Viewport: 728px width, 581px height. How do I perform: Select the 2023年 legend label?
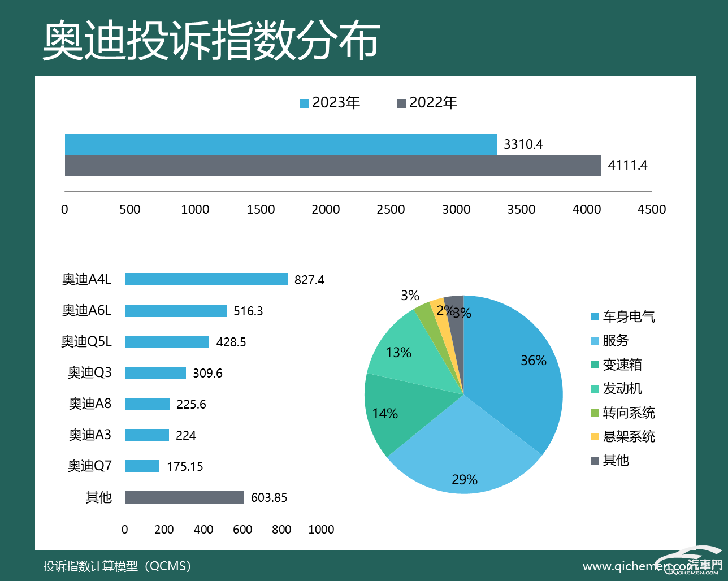[336, 103]
